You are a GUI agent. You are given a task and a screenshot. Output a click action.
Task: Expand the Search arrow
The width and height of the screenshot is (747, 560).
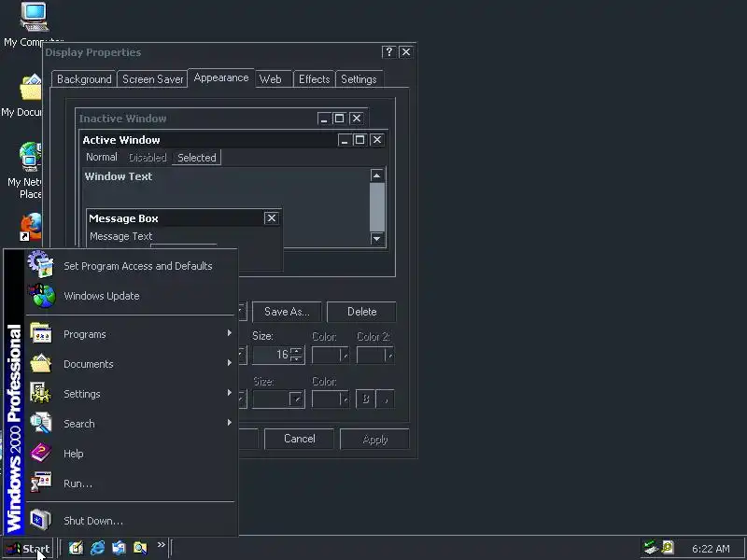point(229,423)
